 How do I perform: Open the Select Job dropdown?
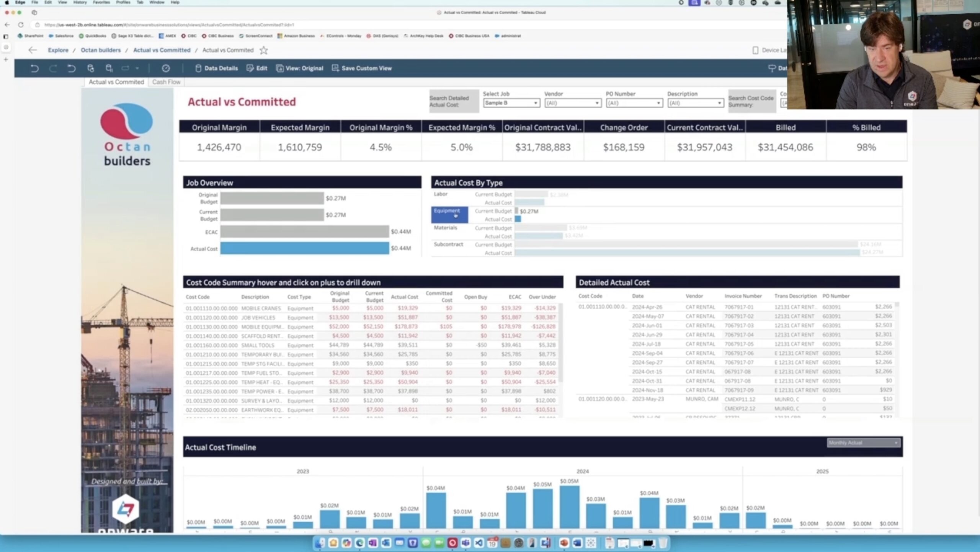tap(511, 103)
